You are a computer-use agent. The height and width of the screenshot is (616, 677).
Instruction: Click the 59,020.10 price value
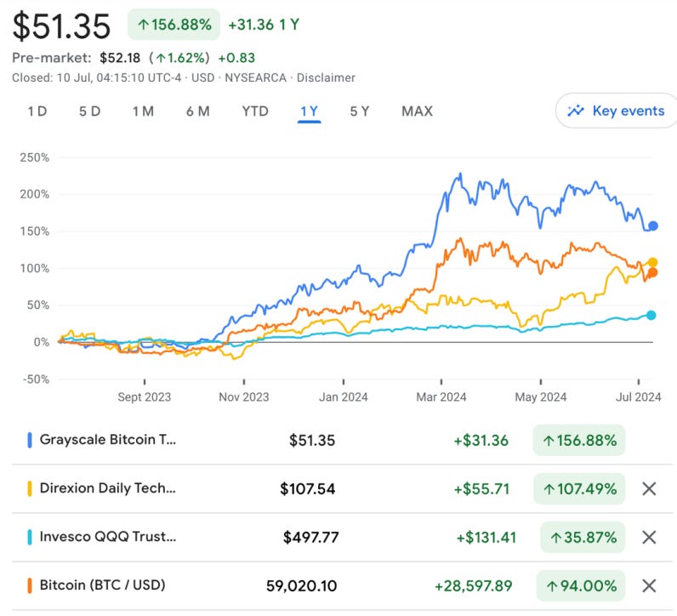301,585
